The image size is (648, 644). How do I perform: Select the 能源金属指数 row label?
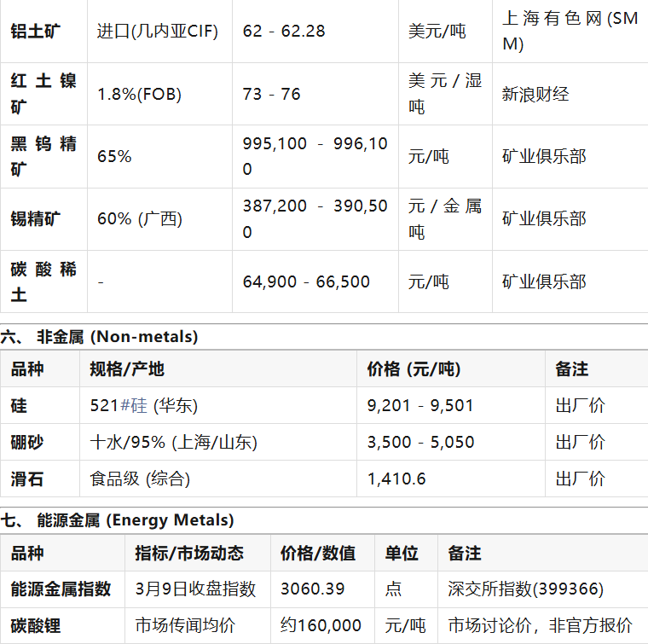(x=61, y=589)
